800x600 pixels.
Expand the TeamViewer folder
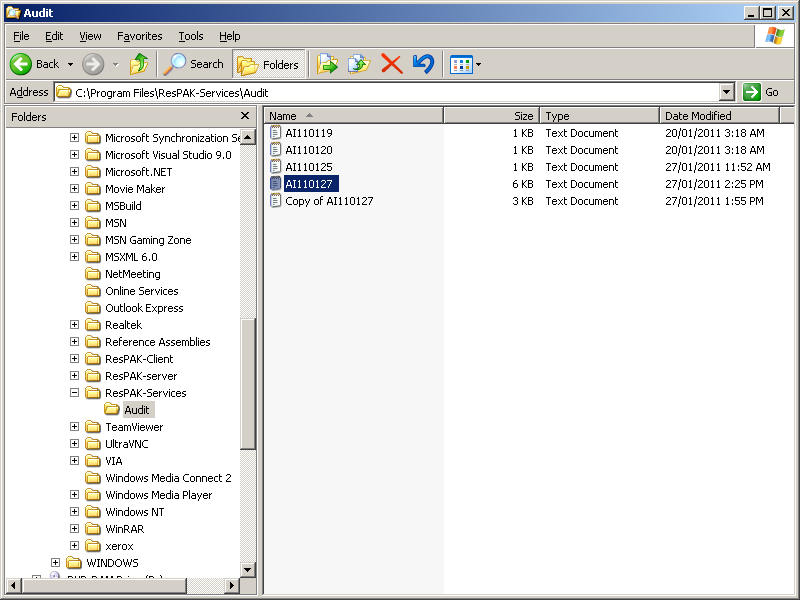(x=74, y=427)
